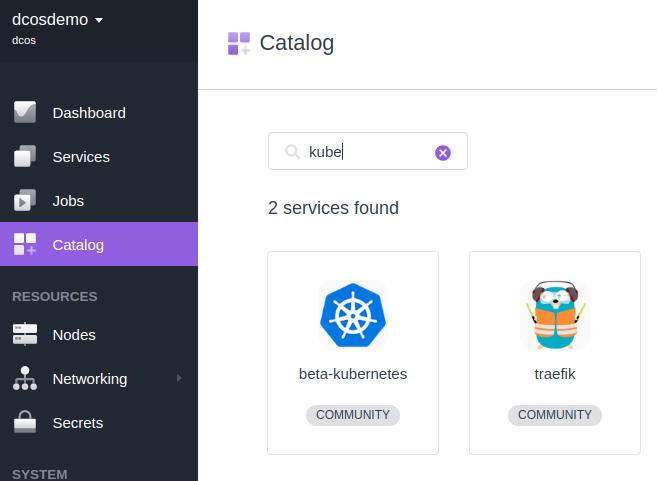The width and height of the screenshot is (657, 481).
Task: Open Secrets label in the sidebar
Action: (x=78, y=423)
